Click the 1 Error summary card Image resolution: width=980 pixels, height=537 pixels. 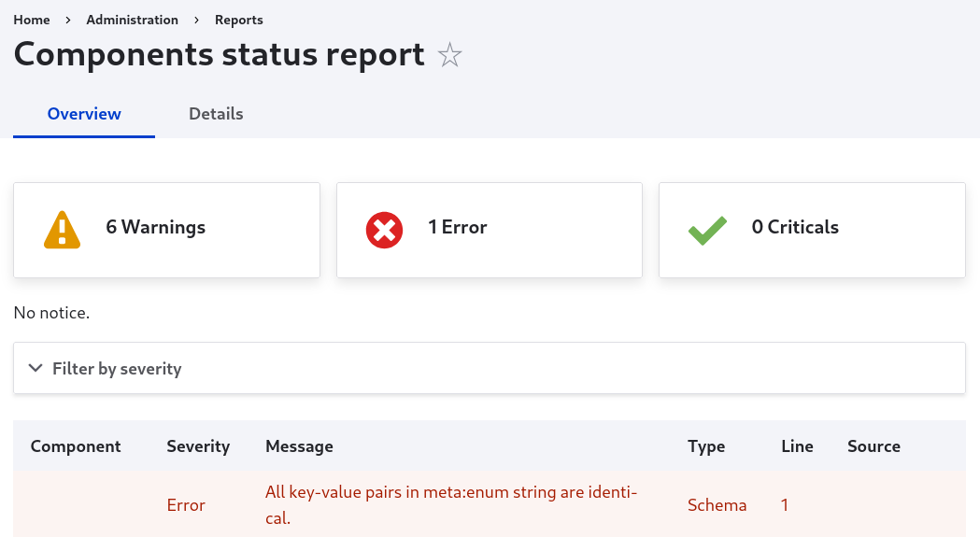pyautogui.click(x=489, y=230)
